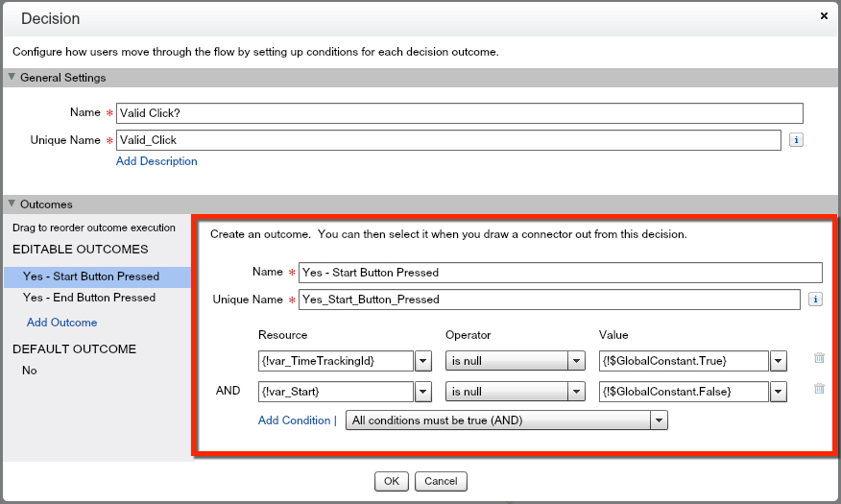Image resolution: width=841 pixels, height=504 pixels.
Task: Select the default outcome No
Action: [29, 370]
